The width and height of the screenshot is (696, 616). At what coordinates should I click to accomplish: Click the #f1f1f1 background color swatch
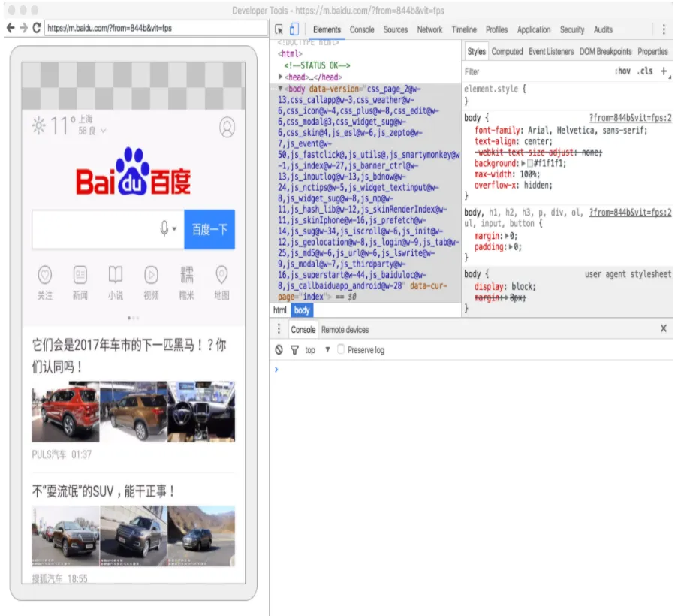pos(530,163)
